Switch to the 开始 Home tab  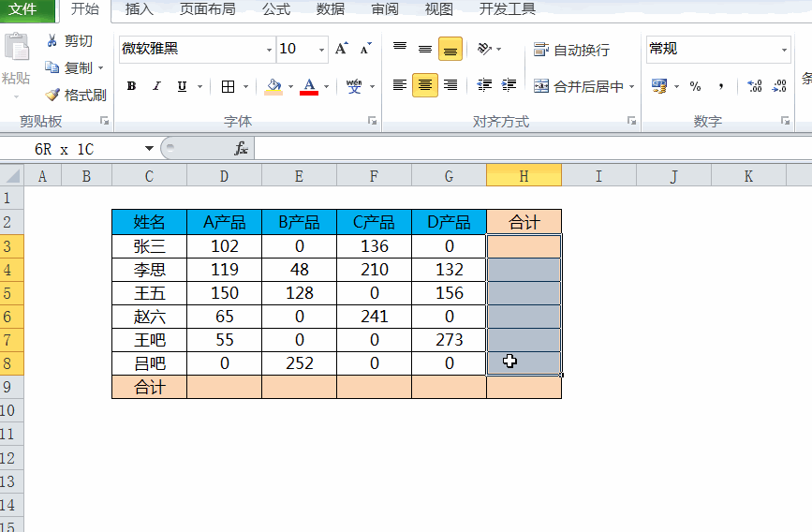pyautogui.click(x=85, y=9)
